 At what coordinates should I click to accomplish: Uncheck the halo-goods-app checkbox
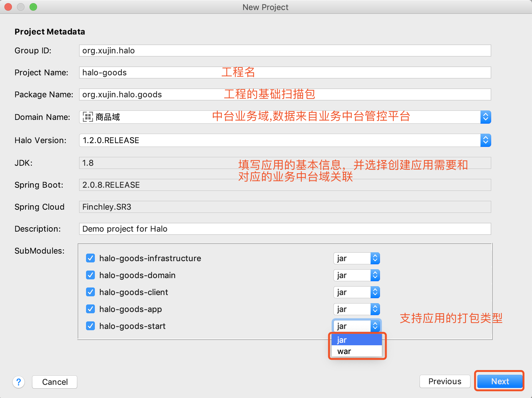point(90,309)
